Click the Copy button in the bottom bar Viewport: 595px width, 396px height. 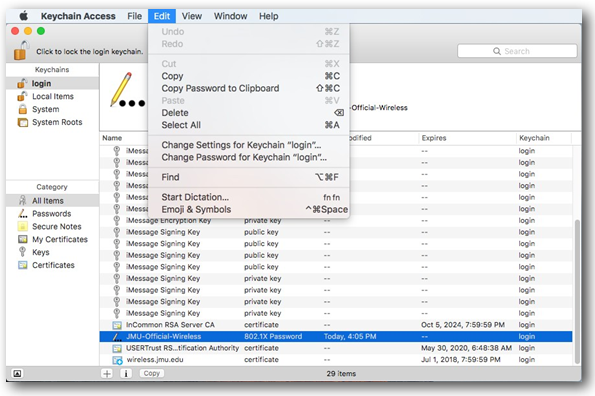tap(152, 374)
